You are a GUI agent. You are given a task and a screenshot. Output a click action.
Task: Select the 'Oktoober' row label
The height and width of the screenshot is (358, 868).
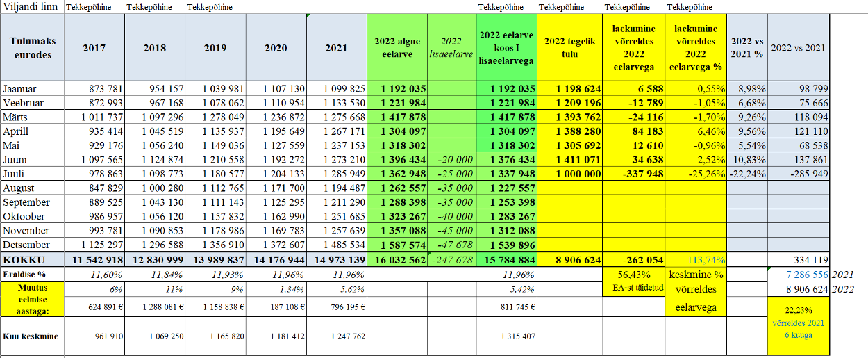click(33, 216)
